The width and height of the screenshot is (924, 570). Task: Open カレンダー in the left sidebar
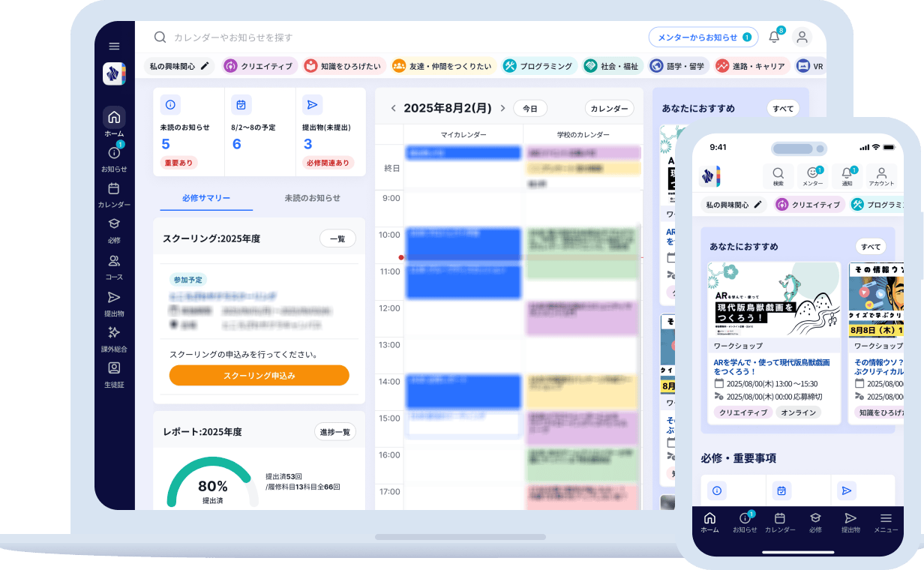pyautogui.click(x=114, y=194)
